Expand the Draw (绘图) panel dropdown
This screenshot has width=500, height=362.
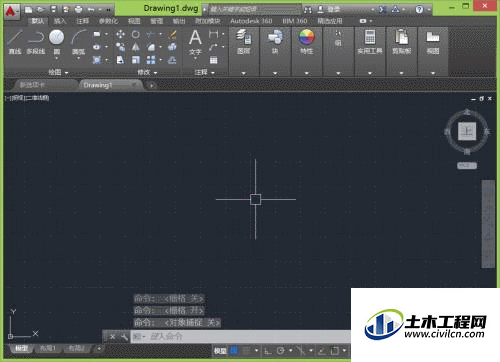pos(58,72)
